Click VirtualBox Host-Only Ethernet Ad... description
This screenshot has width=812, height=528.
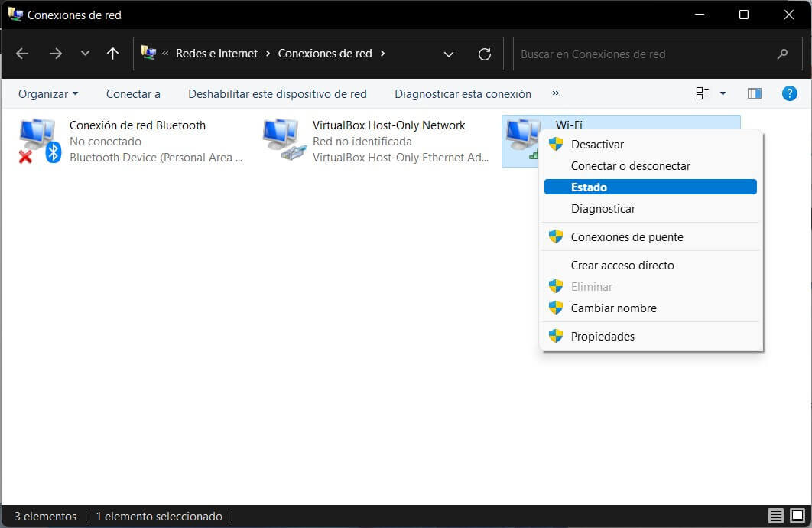pos(401,158)
